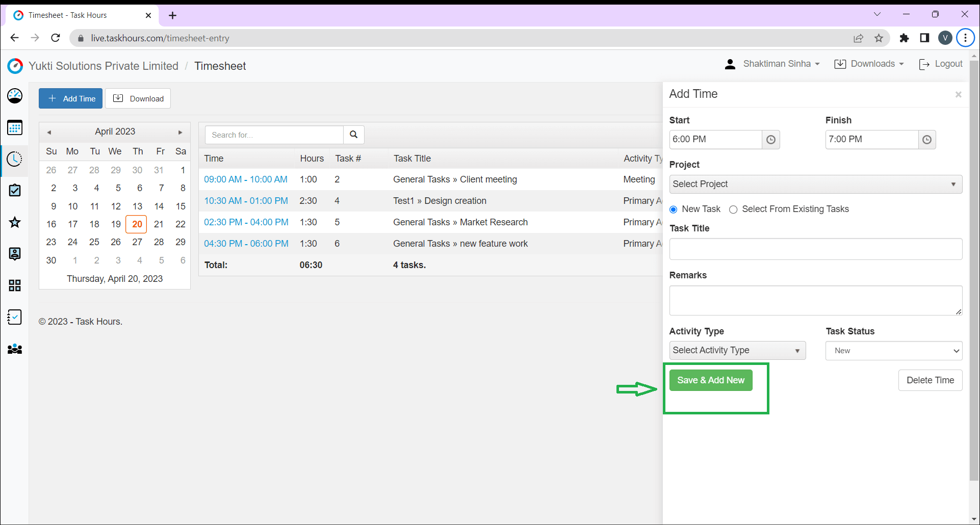The image size is (980, 525).
Task: Click the Finish time field 7:00 PM
Action: tap(872, 140)
